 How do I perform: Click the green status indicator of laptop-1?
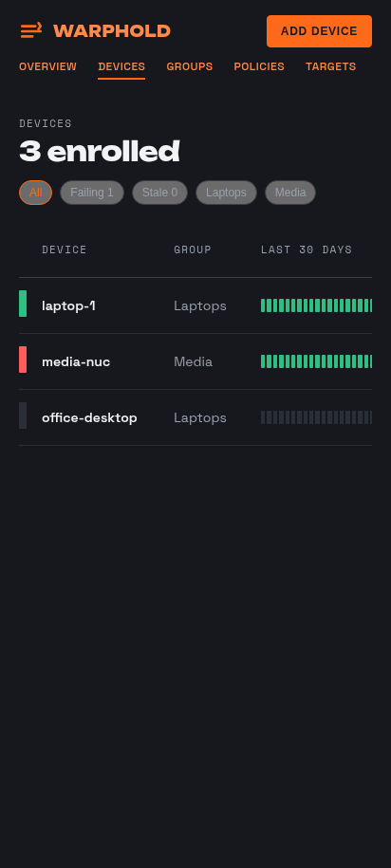click(x=23, y=304)
